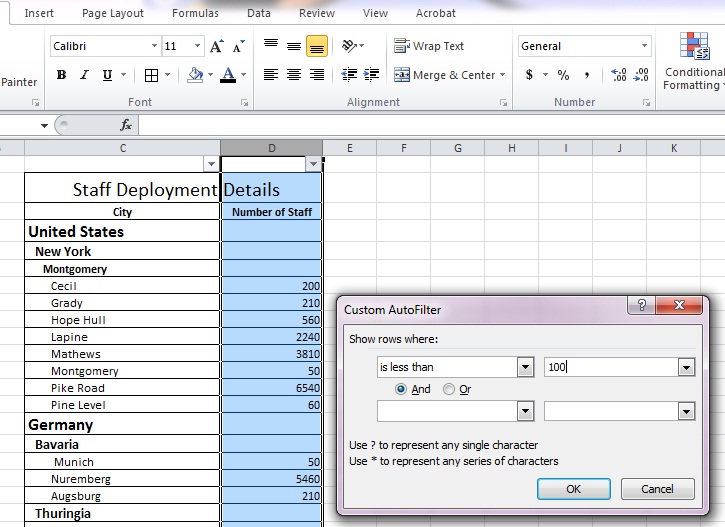Image resolution: width=725 pixels, height=527 pixels.
Task: Open the View tab
Action: click(x=375, y=13)
